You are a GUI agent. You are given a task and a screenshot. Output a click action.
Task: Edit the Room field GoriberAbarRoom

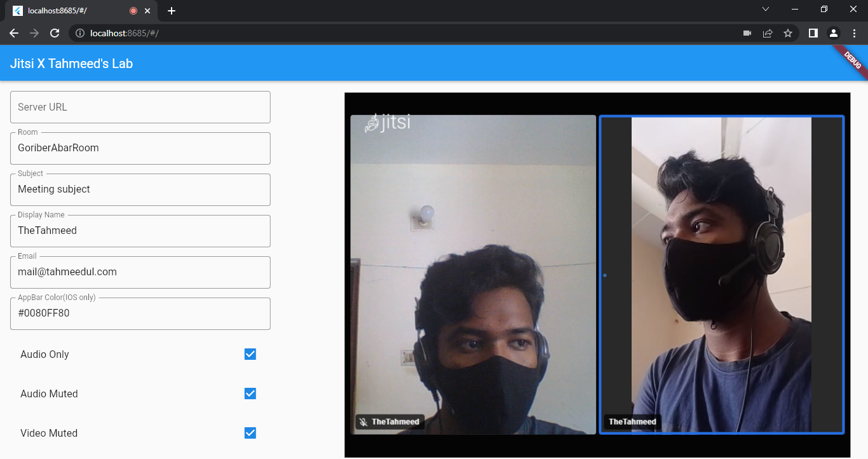click(140, 148)
